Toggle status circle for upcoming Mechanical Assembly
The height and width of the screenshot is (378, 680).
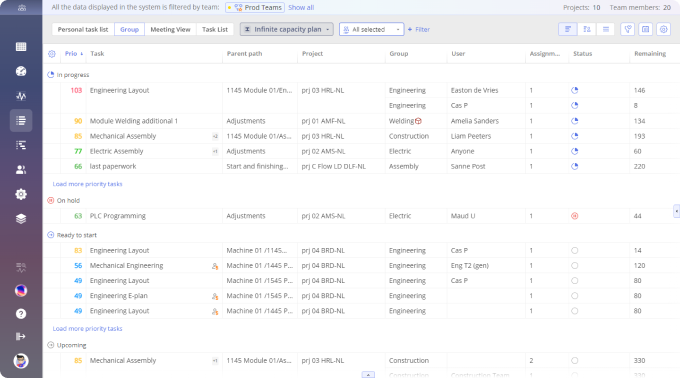[575, 360]
